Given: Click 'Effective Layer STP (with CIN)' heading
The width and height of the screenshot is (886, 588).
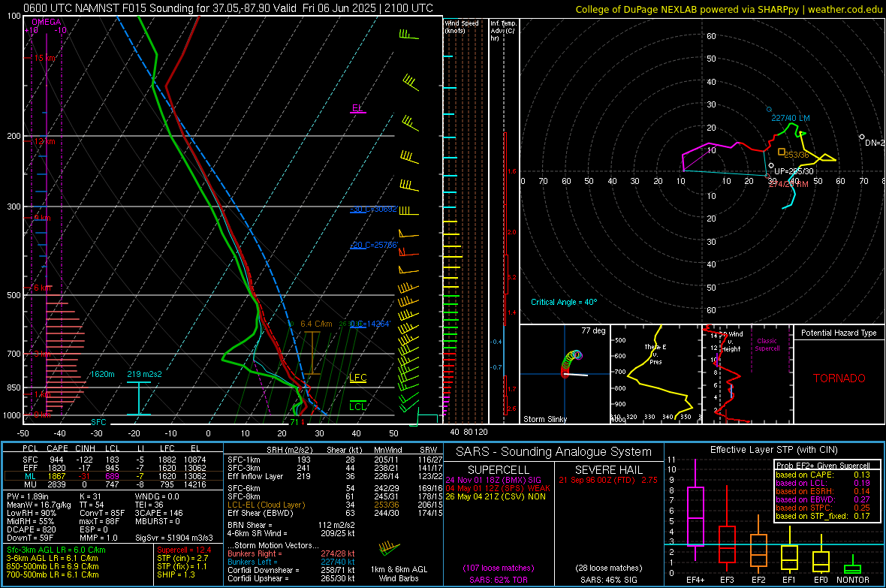Looking at the screenshot, I should [773, 450].
